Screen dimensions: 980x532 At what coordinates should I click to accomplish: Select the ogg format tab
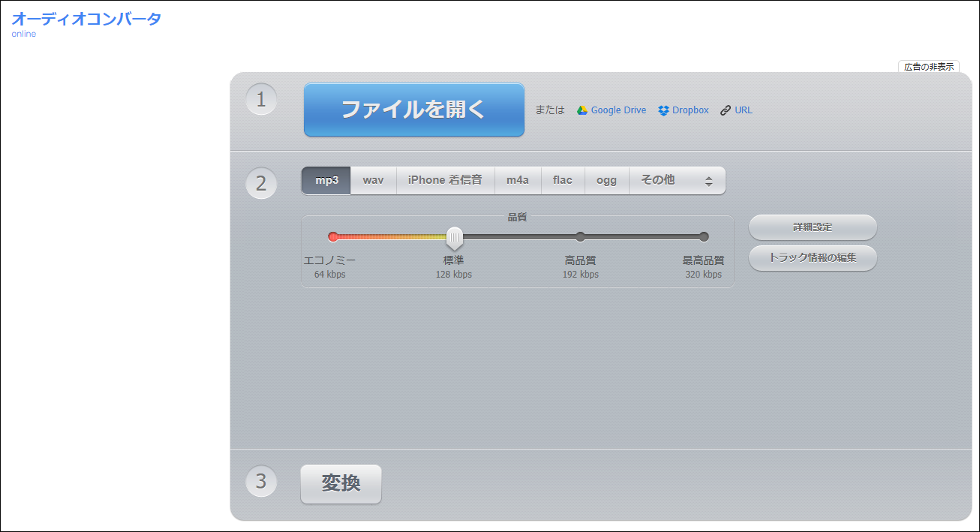click(606, 180)
